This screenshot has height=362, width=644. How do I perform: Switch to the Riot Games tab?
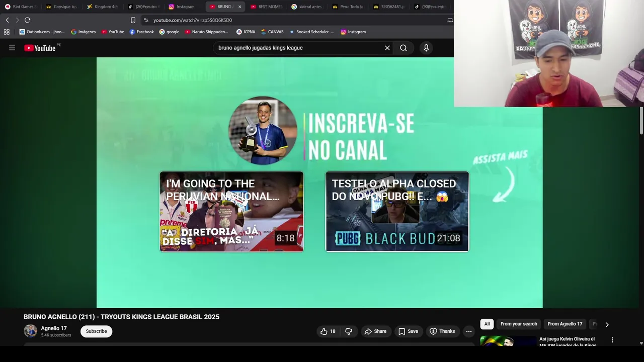[21, 7]
